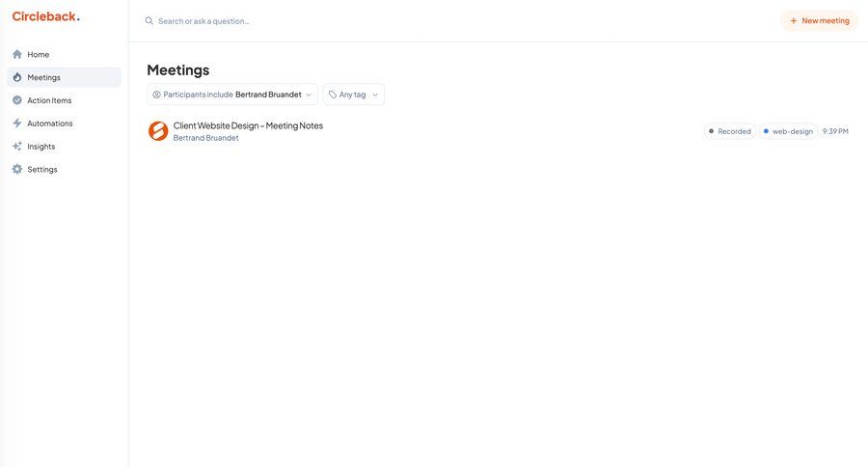Click the tag icon in tag filter

coord(333,95)
